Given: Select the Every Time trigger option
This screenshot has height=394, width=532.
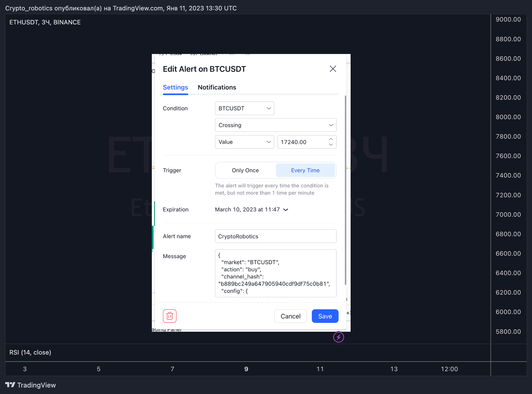Looking at the screenshot, I should [x=305, y=170].
